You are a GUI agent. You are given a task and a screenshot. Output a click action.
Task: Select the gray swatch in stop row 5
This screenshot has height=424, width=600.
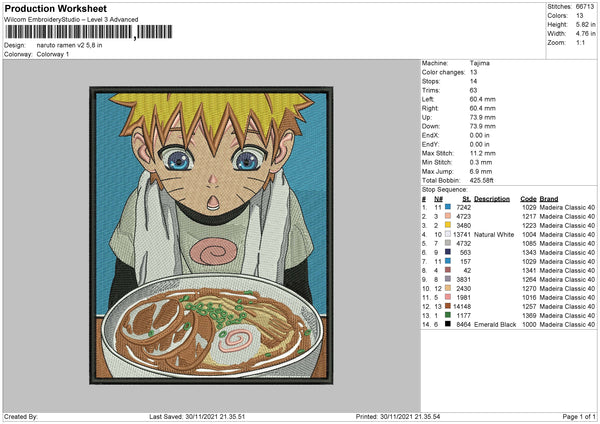448,243
